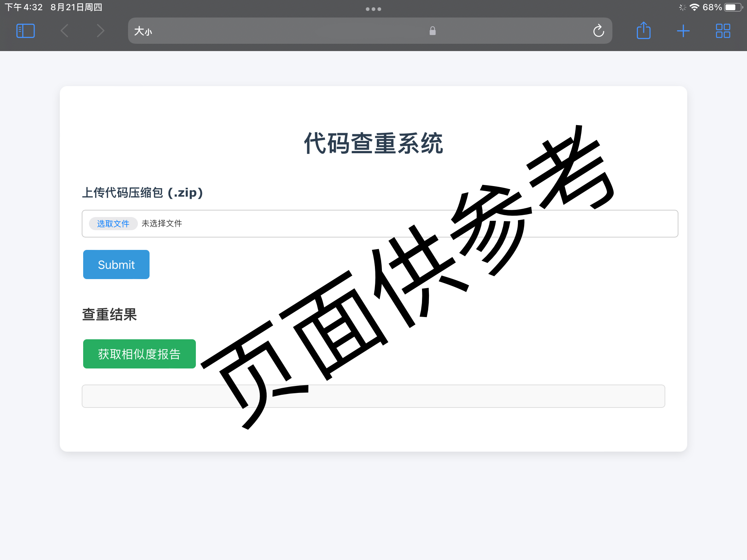
Task: Tap the lock icon in address bar
Action: click(x=433, y=31)
